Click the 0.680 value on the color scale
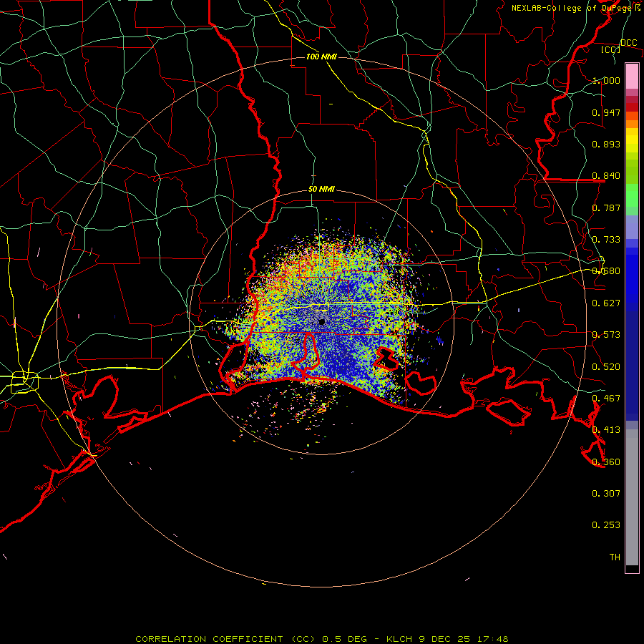This screenshot has width=644, height=644. point(606,271)
